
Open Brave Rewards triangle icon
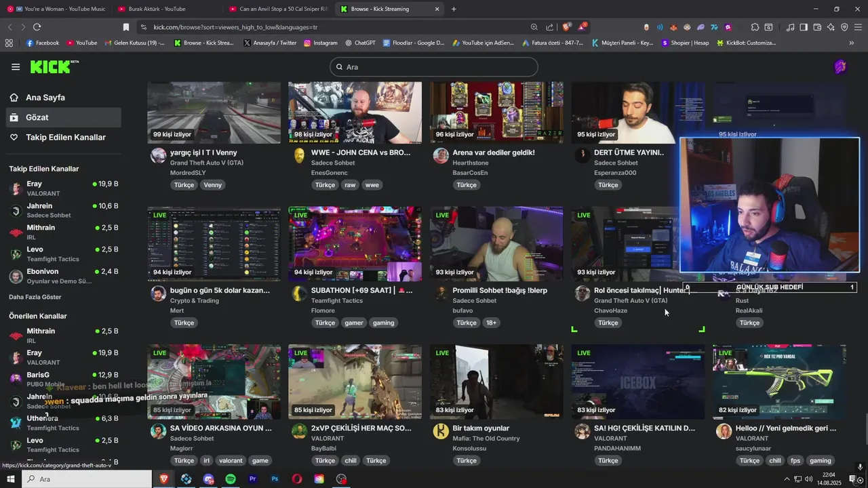click(583, 27)
